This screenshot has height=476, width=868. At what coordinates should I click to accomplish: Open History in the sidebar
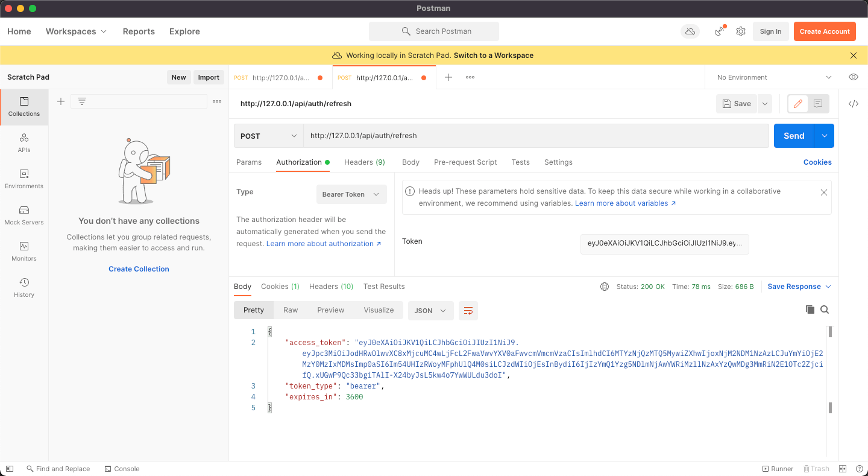coord(24,288)
